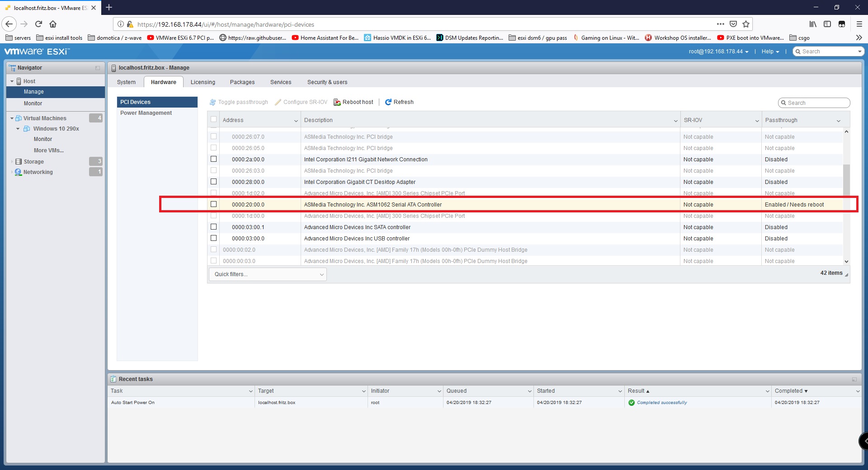
Task: Click the scroll up arrow of device table
Action: tap(847, 132)
